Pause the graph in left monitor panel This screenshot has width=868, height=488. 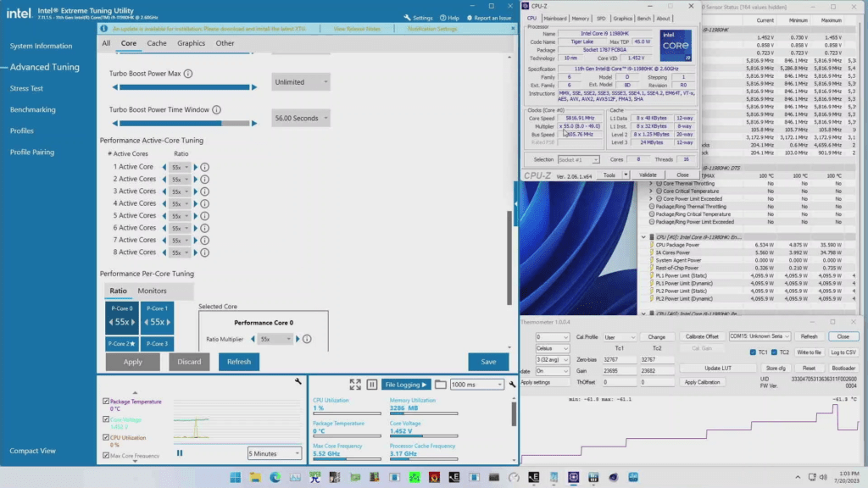(x=180, y=453)
